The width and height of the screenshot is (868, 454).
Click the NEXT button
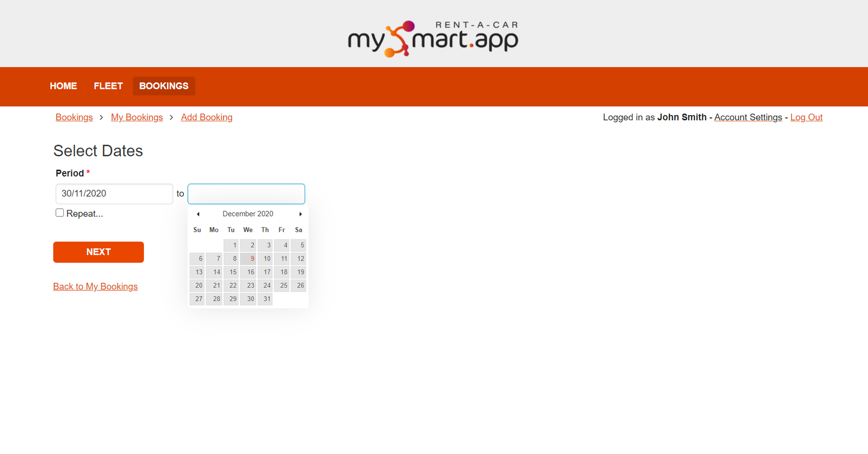pyautogui.click(x=98, y=252)
